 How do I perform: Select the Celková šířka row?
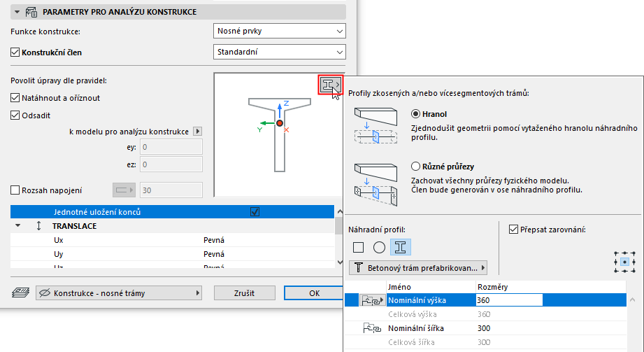(485, 342)
